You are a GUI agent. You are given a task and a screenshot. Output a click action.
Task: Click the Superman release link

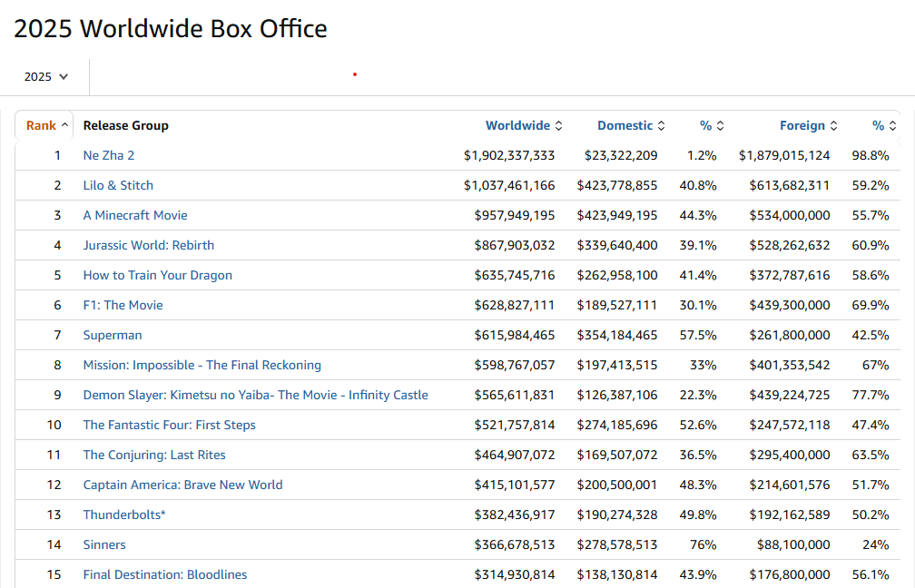tap(113, 336)
